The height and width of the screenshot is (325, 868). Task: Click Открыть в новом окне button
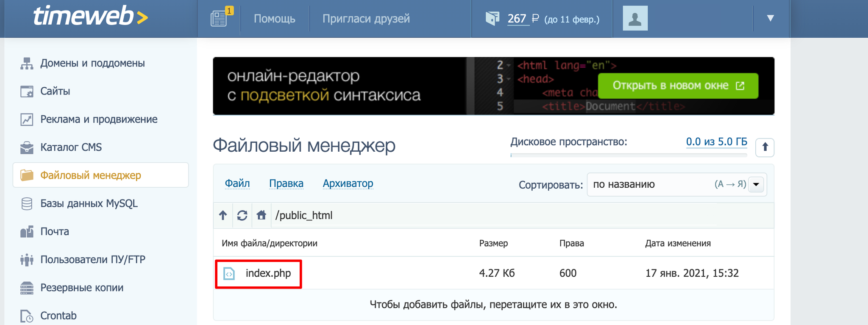click(678, 86)
